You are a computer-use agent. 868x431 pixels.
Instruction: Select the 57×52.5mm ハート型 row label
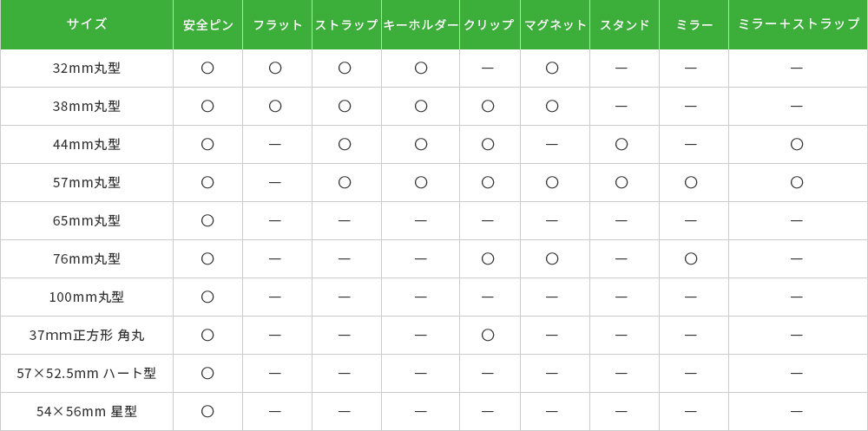point(87,373)
